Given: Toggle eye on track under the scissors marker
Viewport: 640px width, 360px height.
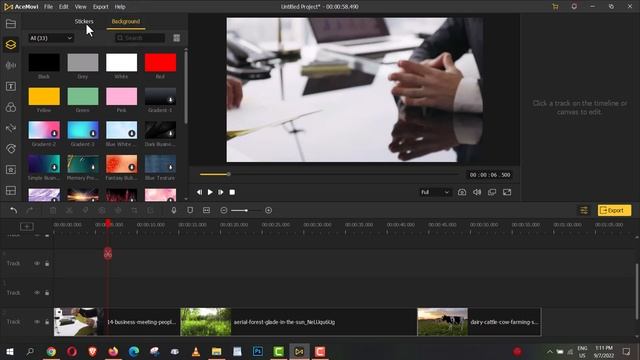Looking at the screenshot, I should coord(37,263).
